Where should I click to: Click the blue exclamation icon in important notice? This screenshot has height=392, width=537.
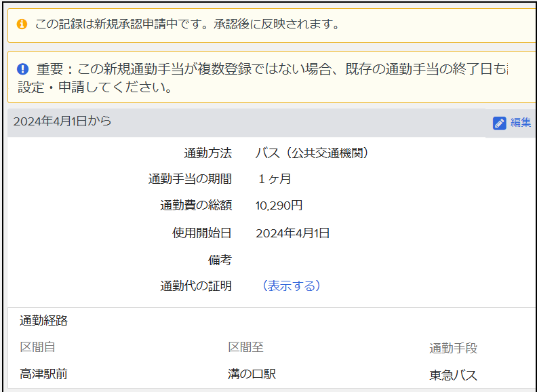[x=23, y=68]
